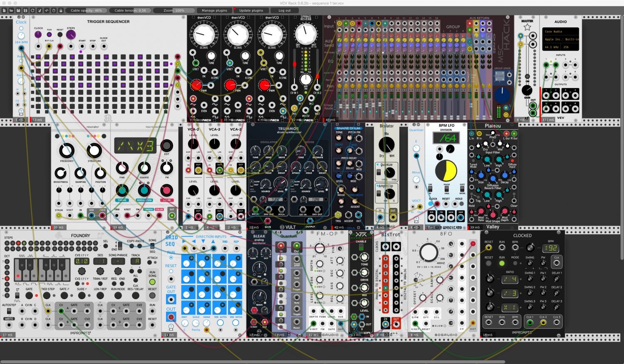The height and width of the screenshot is (364, 624).
Task: Click the Save As disk icon
Action: tap(25, 10)
